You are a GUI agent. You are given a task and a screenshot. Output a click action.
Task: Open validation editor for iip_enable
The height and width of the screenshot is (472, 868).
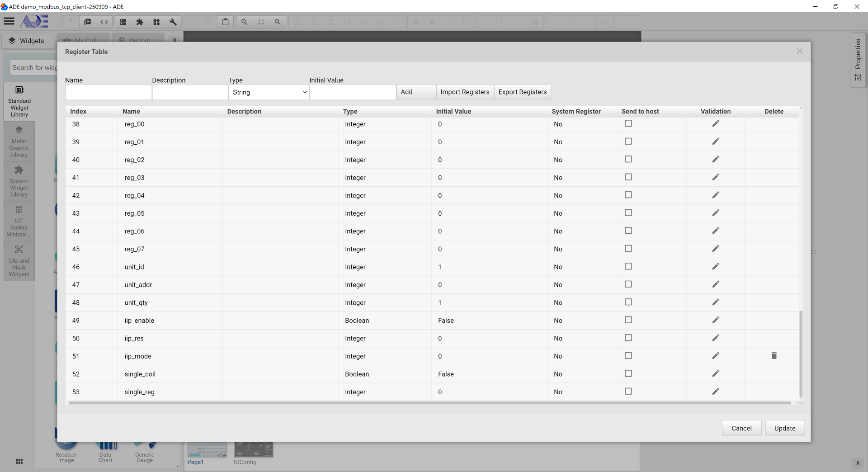point(715,320)
